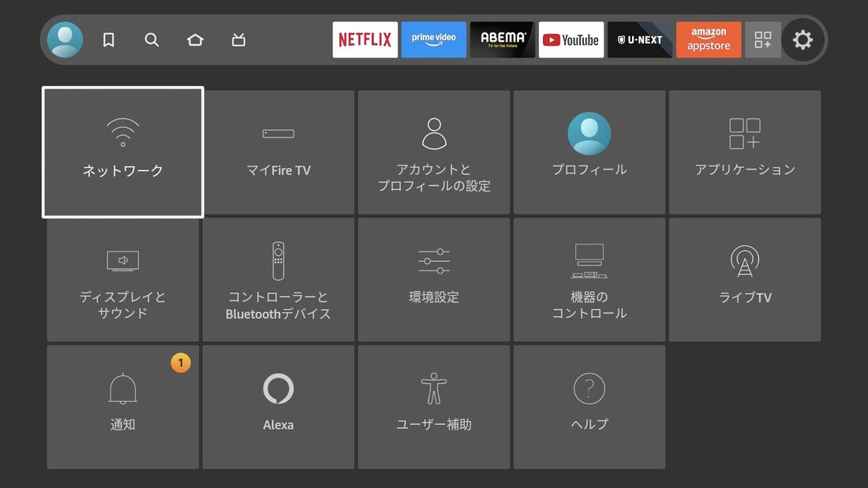Launch Netflix from the app shortcuts row

pyautogui.click(x=365, y=39)
